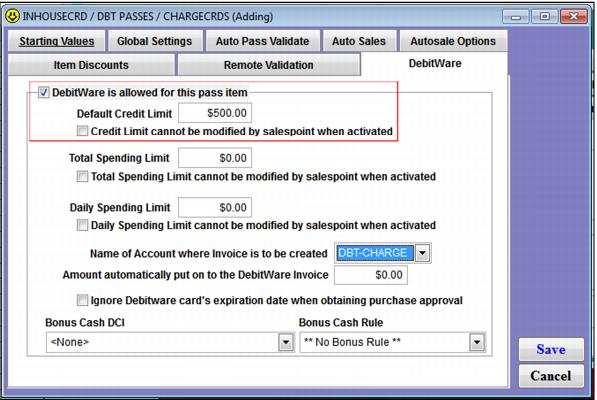Switch to the Global Settings tab
The height and width of the screenshot is (400, 597).
tap(155, 41)
